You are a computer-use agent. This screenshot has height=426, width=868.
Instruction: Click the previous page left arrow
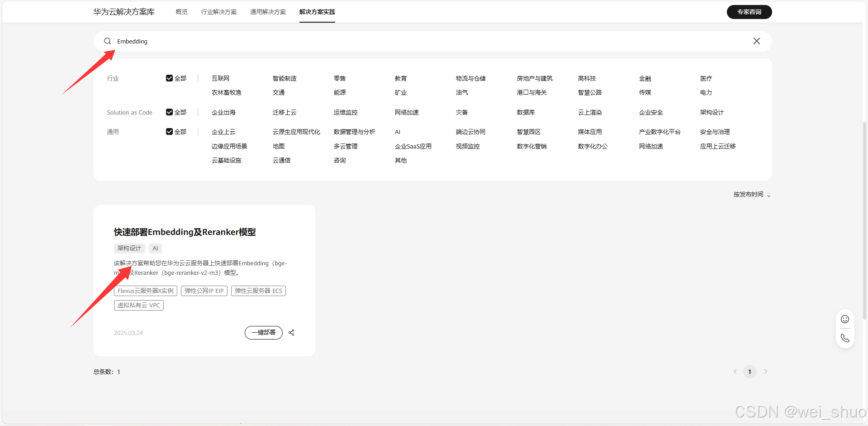coord(735,371)
